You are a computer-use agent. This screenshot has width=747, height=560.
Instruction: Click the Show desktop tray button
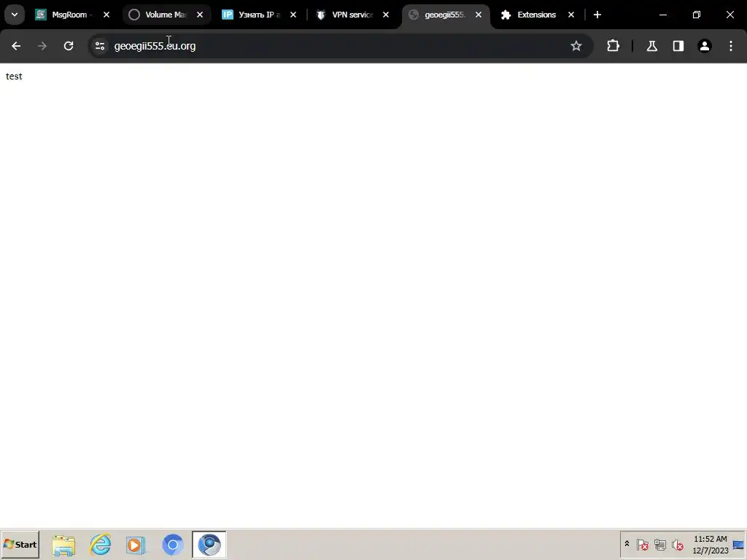tap(738, 544)
